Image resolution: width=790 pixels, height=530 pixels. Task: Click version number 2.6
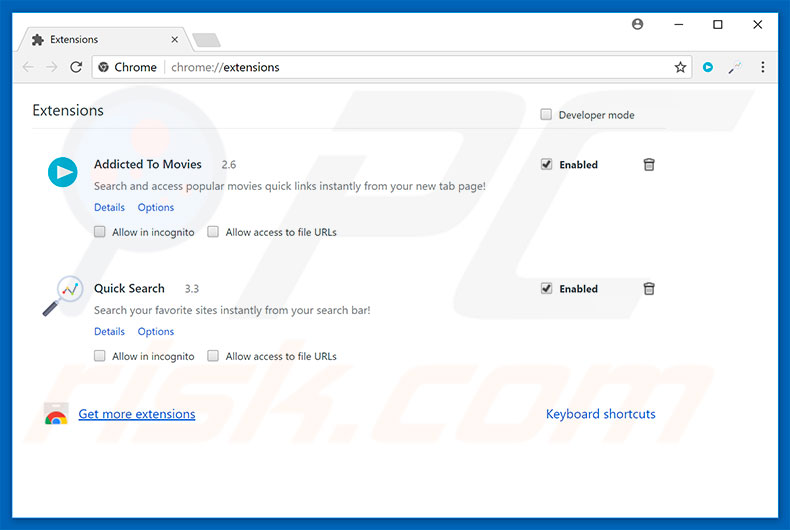229,165
